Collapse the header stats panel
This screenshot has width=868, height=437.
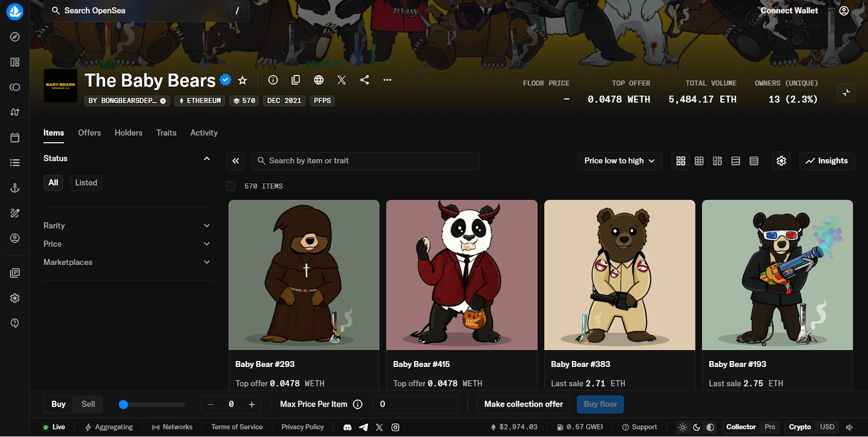846,93
